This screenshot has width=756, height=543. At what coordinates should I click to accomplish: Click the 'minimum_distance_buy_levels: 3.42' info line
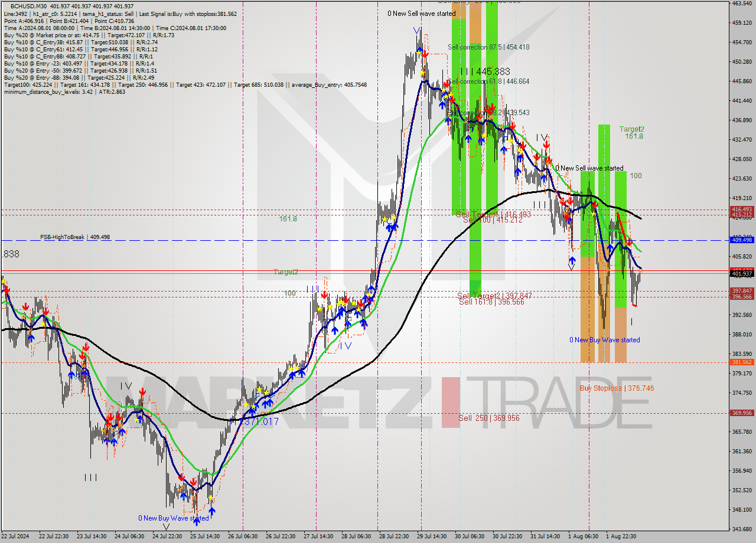[64, 91]
